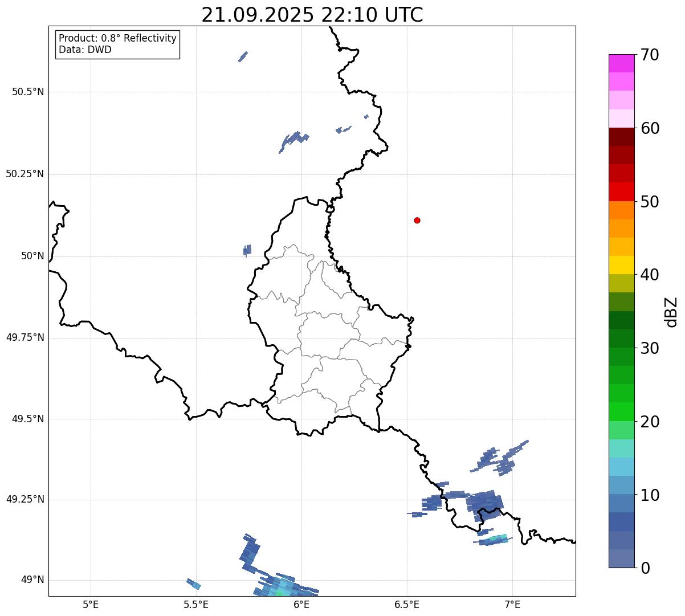
Task: Click the '50.25°N' latitude label
Action: (25, 174)
